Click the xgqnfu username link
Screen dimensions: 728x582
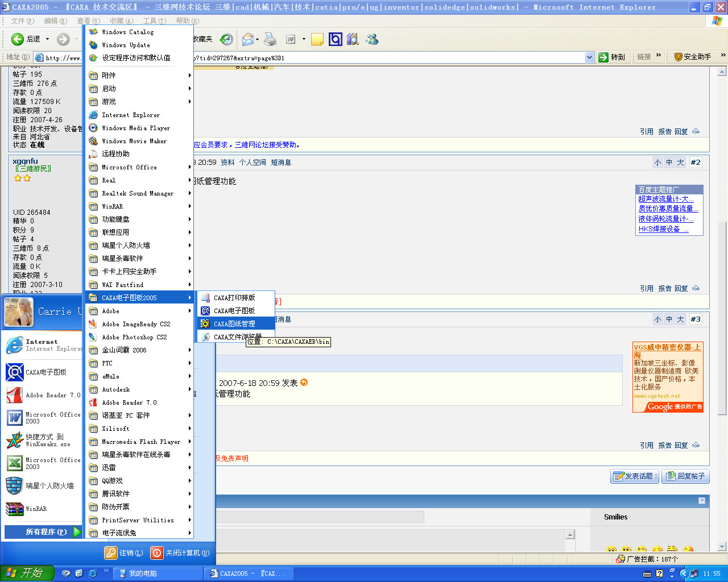coord(26,161)
